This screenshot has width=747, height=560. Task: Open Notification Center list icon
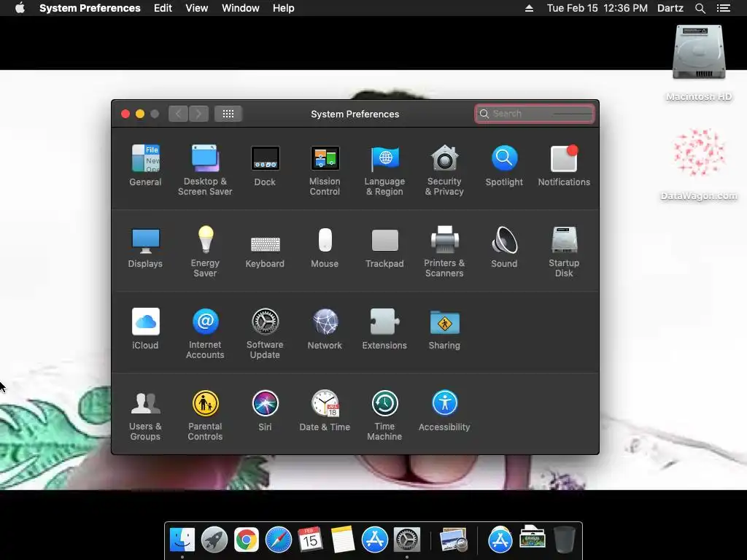[x=724, y=8]
